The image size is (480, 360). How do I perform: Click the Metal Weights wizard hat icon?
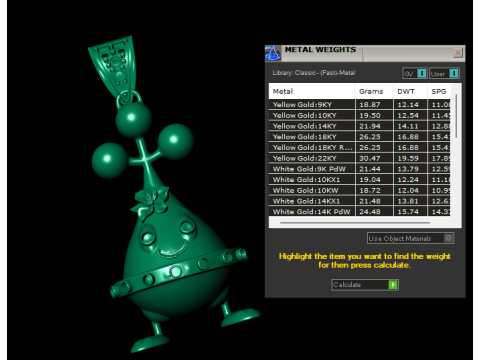pyautogui.click(x=273, y=53)
